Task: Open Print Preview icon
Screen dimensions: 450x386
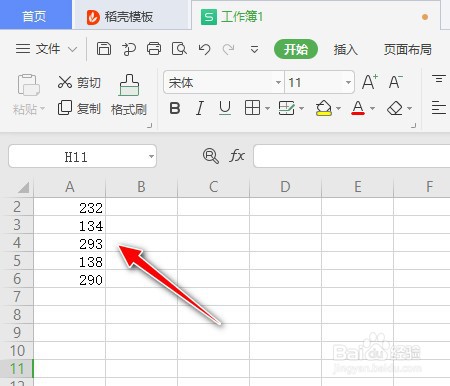Action: pyautogui.click(x=179, y=49)
